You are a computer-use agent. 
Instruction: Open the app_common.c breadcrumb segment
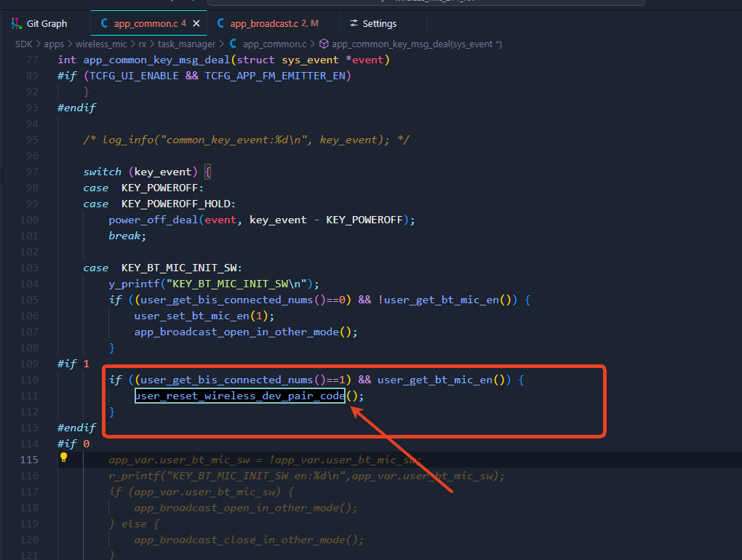275,44
